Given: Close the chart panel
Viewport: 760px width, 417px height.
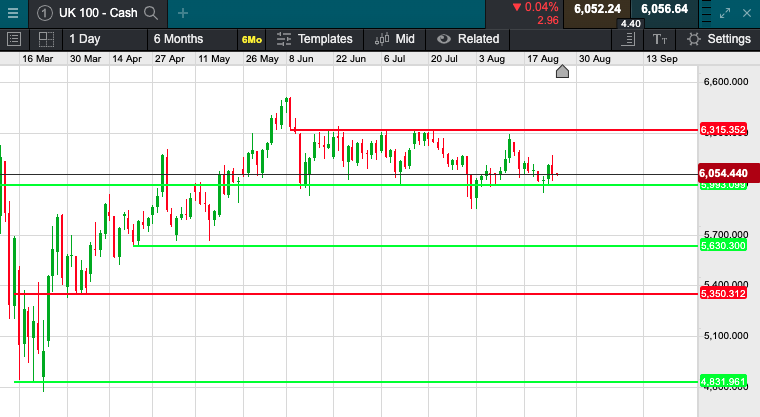Looking at the screenshot, I should [x=747, y=13].
